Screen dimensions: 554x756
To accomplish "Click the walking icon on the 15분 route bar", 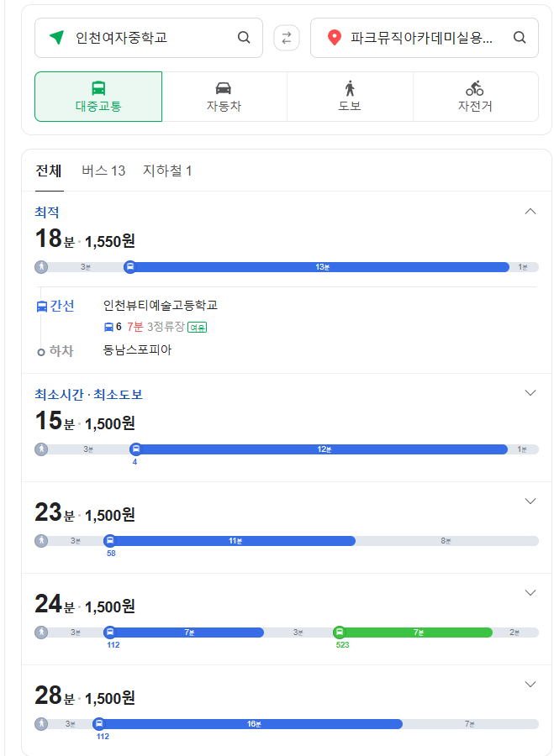I will tap(41, 449).
